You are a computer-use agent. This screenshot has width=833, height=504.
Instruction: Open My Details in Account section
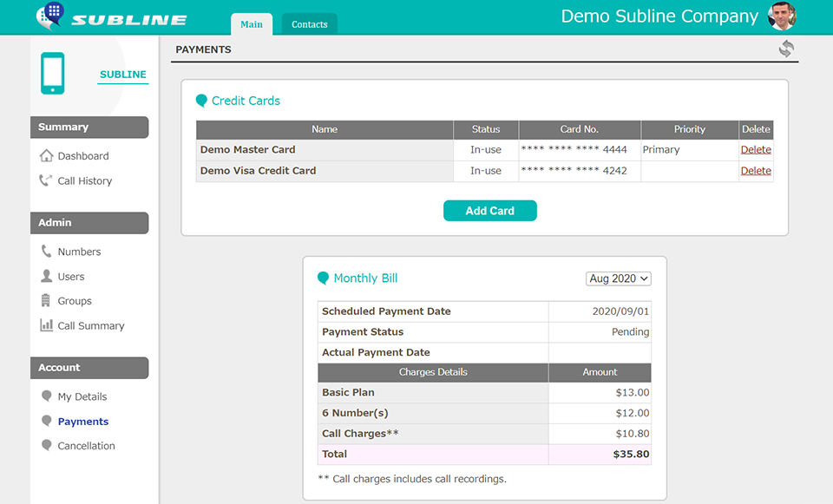pos(82,396)
